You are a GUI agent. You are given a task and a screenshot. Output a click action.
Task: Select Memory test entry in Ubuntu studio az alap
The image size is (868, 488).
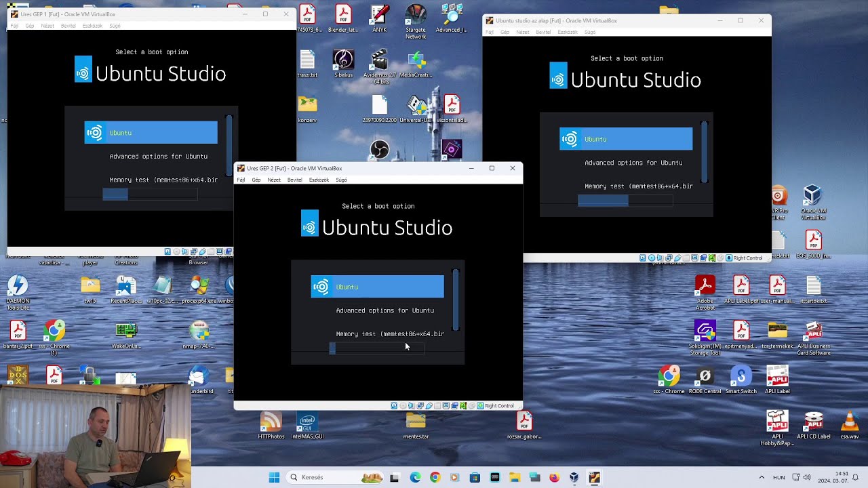pos(638,186)
